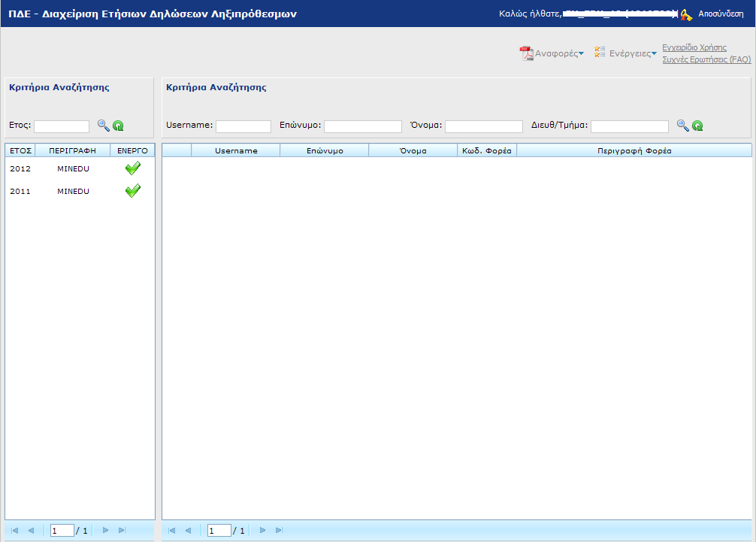Open the Εγχειρίδιο Χρήσης link
This screenshot has width=756, height=542.
[694, 47]
